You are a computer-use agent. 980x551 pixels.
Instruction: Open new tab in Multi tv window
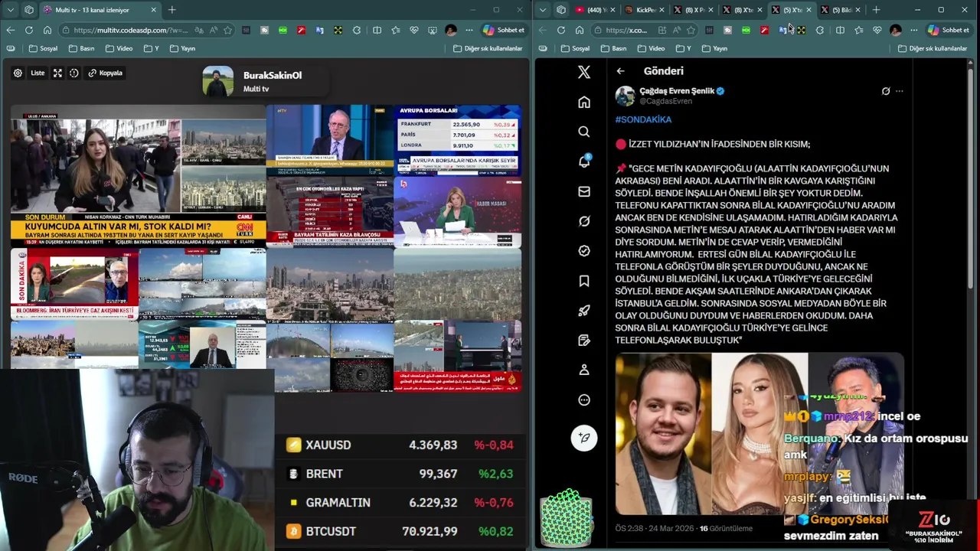(x=172, y=10)
